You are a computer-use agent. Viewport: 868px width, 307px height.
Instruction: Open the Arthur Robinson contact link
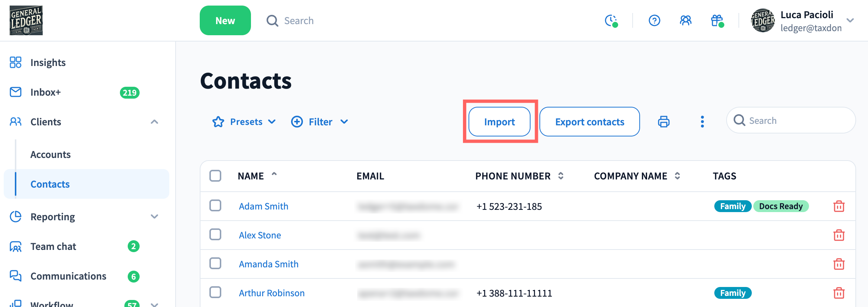click(271, 293)
